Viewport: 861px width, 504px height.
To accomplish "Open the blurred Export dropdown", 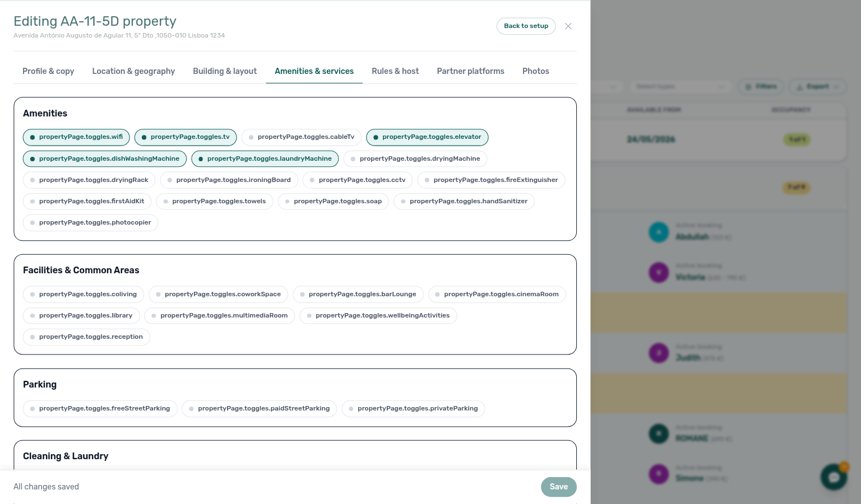I will [818, 87].
